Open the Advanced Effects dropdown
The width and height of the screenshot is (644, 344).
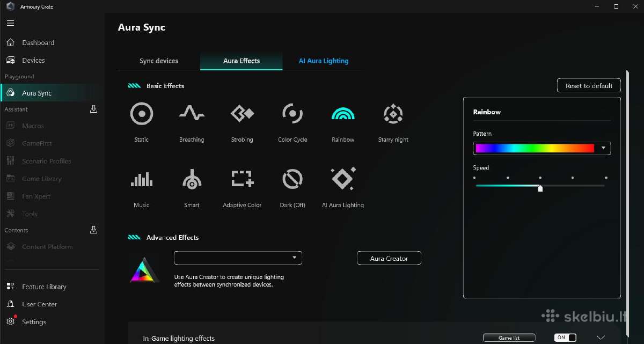point(238,258)
